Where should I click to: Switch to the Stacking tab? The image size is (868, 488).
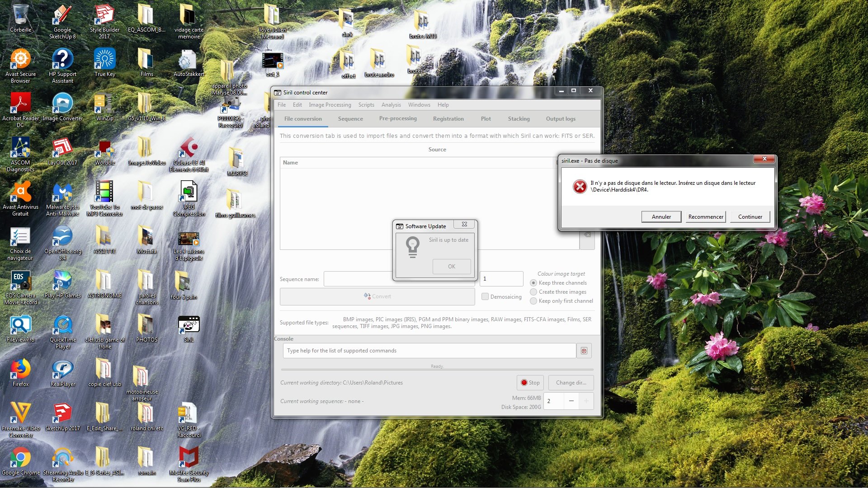519,119
